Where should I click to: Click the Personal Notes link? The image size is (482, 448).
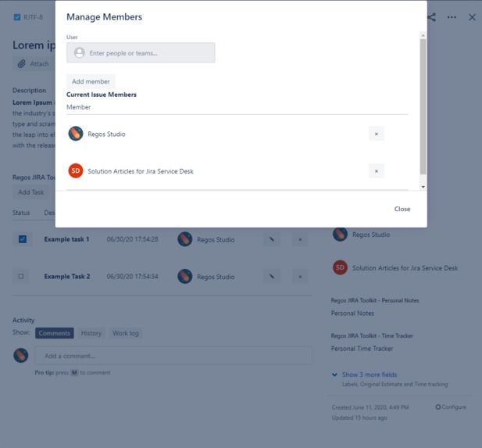click(352, 314)
